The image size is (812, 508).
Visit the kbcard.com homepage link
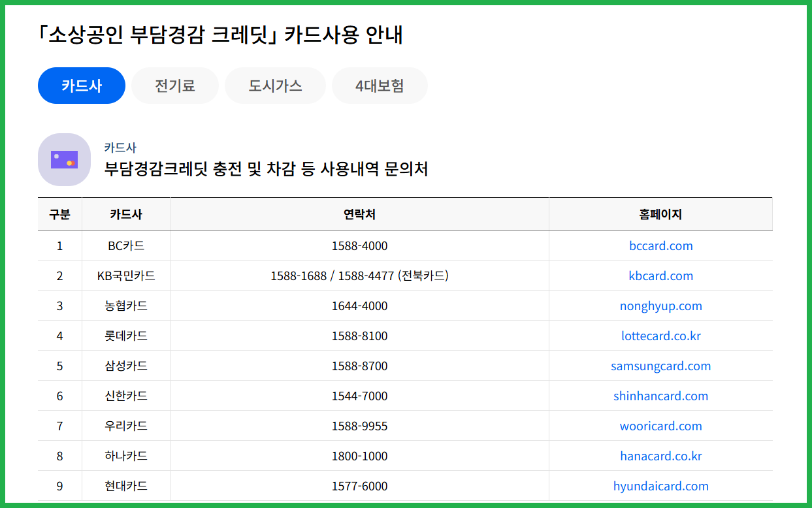coord(661,276)
